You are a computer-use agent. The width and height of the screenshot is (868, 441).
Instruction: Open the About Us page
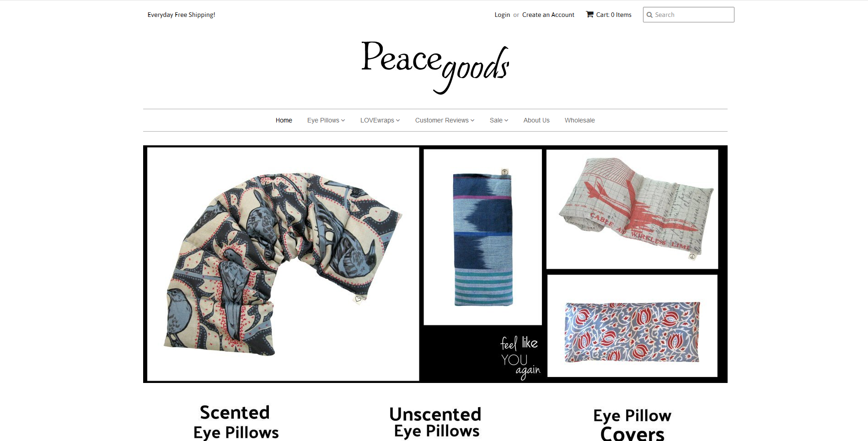(x=536, y=120)
